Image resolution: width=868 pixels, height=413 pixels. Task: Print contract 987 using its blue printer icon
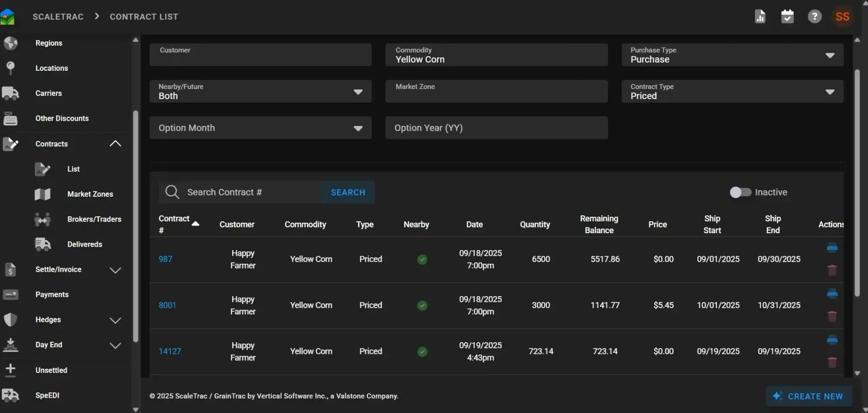(x=833, y=248)
